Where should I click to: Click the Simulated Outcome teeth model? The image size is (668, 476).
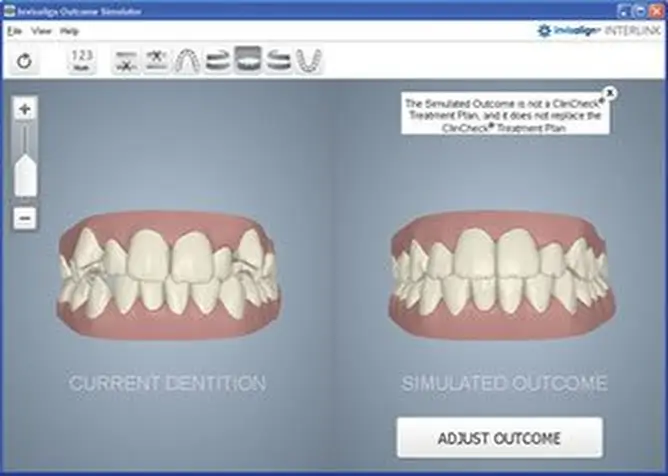point(501,275)
